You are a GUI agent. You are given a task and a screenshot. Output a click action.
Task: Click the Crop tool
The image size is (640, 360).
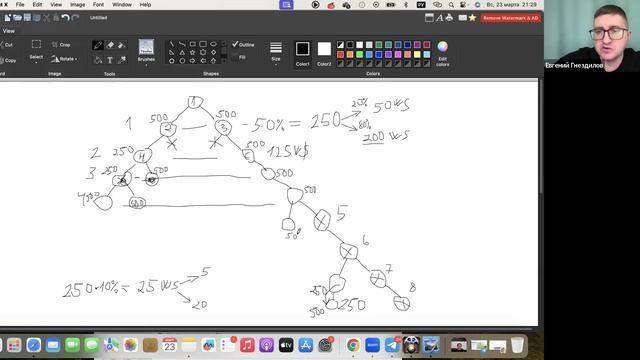point(61,44)
